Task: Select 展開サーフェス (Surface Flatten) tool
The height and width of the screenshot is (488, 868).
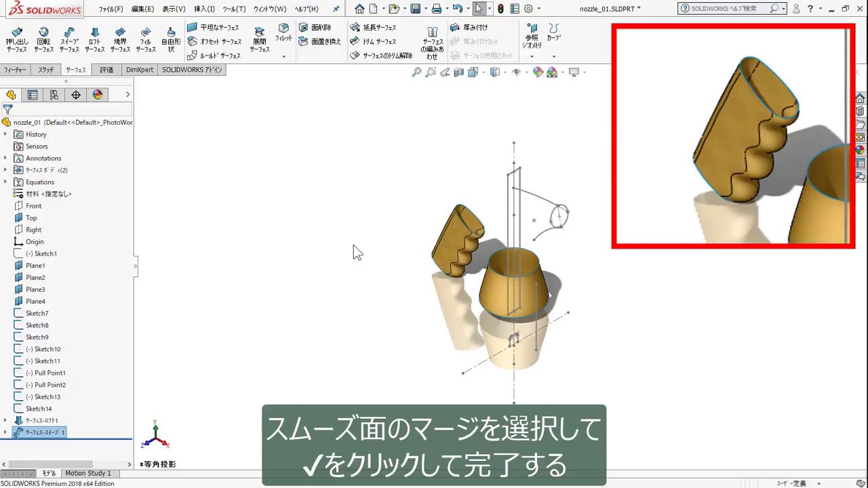Action: [260, 40]
